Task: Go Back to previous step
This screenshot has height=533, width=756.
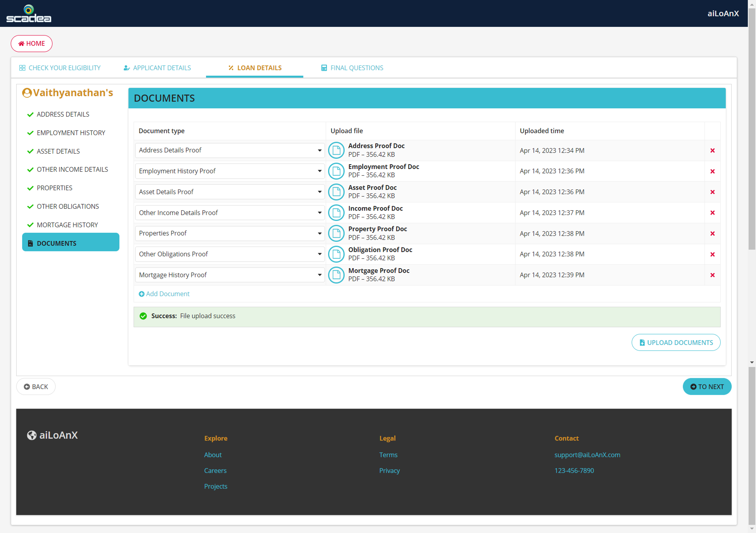Action: 36,387
